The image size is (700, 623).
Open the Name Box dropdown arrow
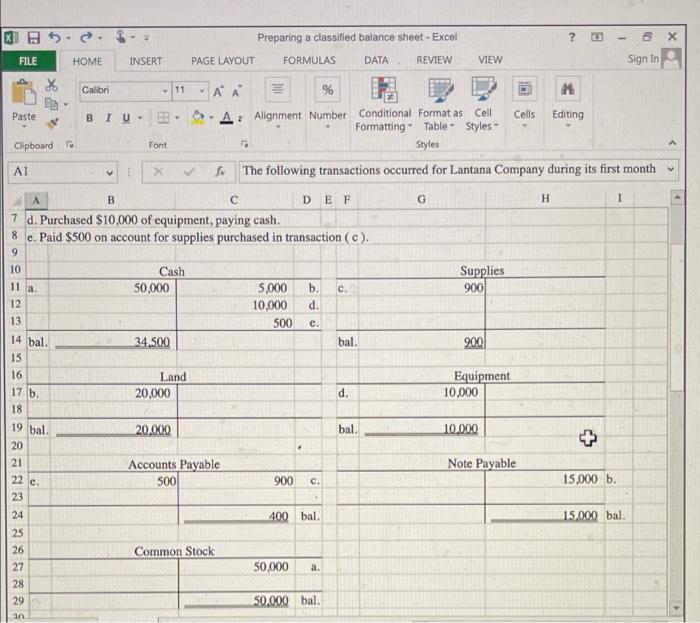(x=109, y=172)
